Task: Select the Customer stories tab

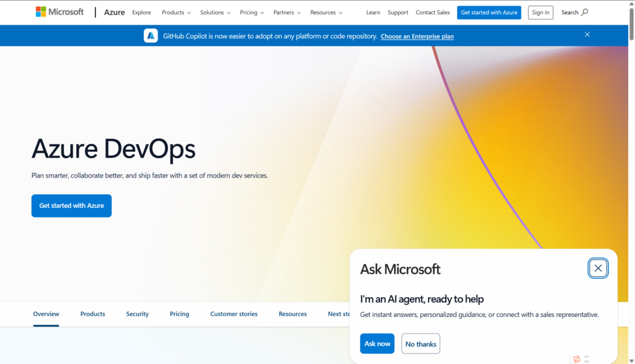Action: click(234, 314)
